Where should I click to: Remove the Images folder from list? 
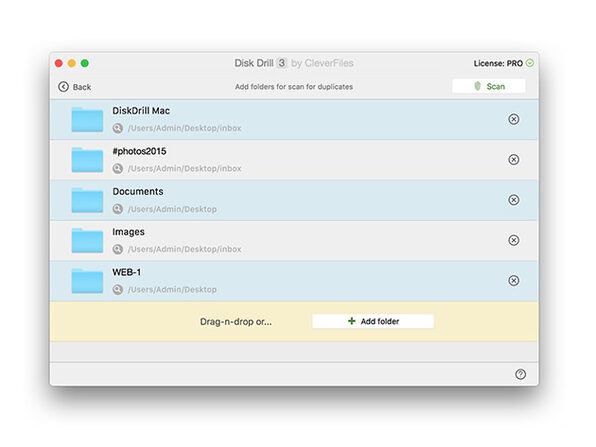click(514, 240)
